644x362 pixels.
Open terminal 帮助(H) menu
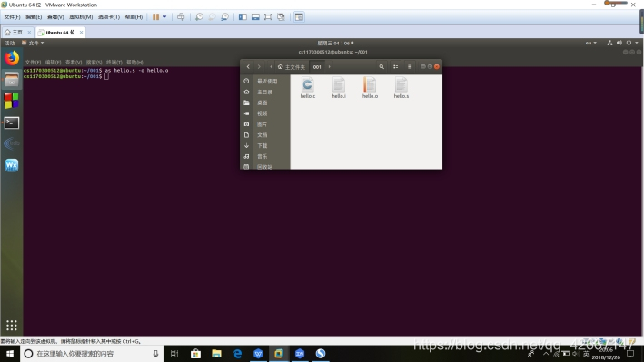click(x=134, y=62)
